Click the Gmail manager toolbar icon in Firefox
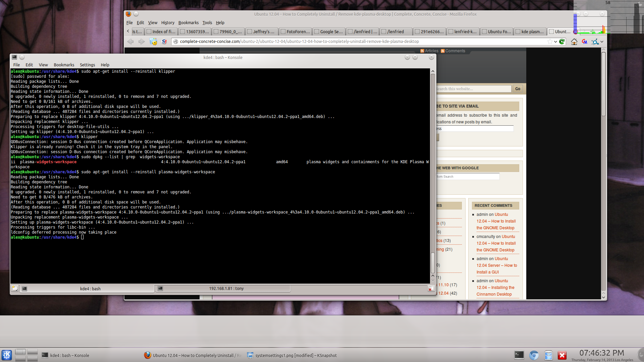The image size is (644, 362). pyautogui.click(x=585, y=42)
